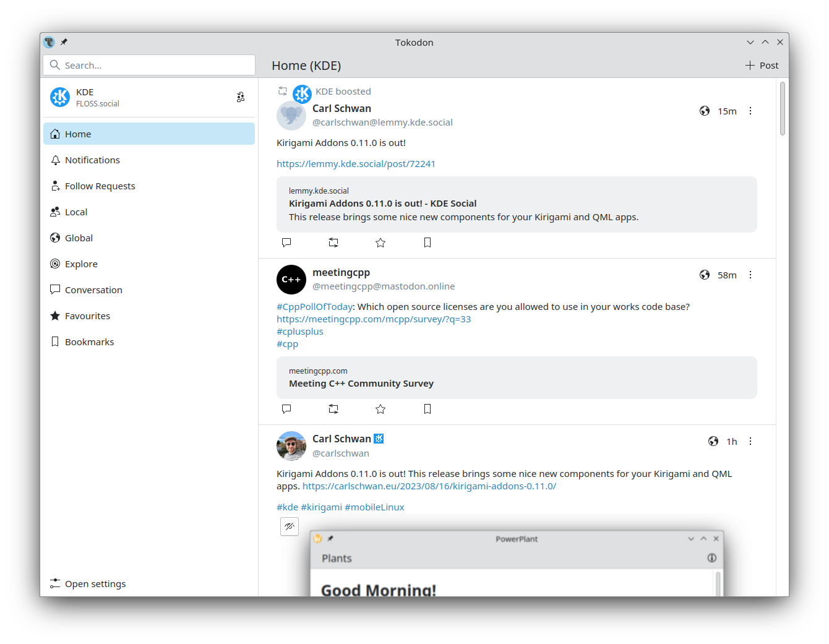The image size is (829, 644).
Task: Favourite the meetingcpp poll post
Action: (x=380, y=409)
